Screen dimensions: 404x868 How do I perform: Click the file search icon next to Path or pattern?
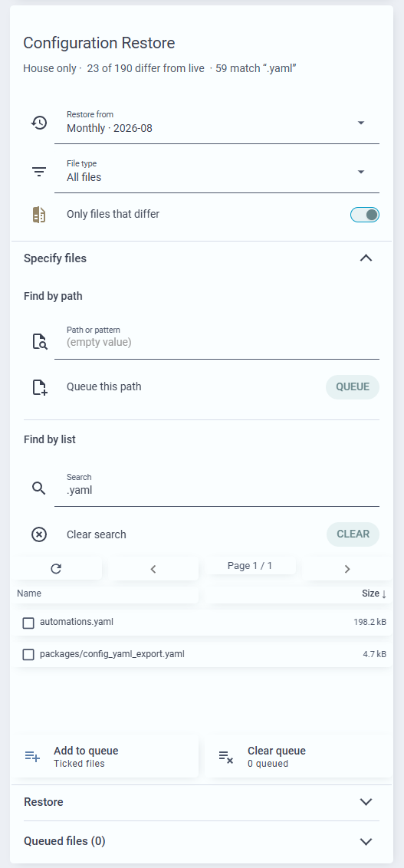pyautogui.click(x=39, y=341)
